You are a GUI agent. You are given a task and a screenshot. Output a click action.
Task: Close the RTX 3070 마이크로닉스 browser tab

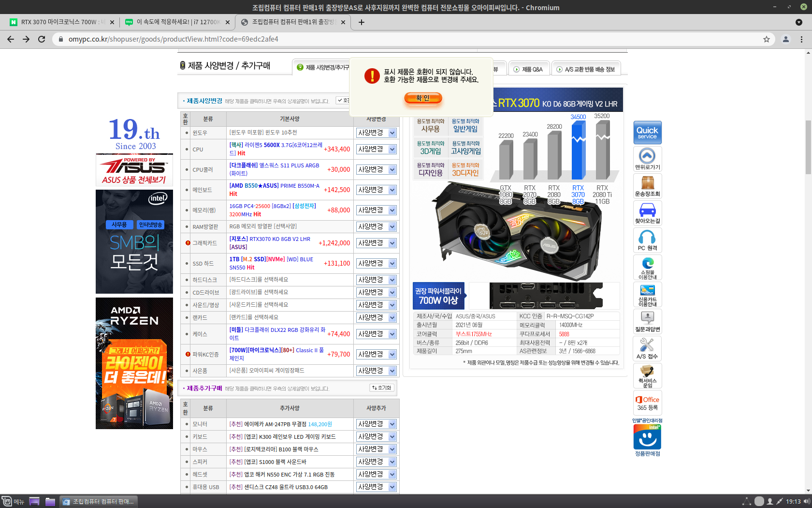coord(112,22)
